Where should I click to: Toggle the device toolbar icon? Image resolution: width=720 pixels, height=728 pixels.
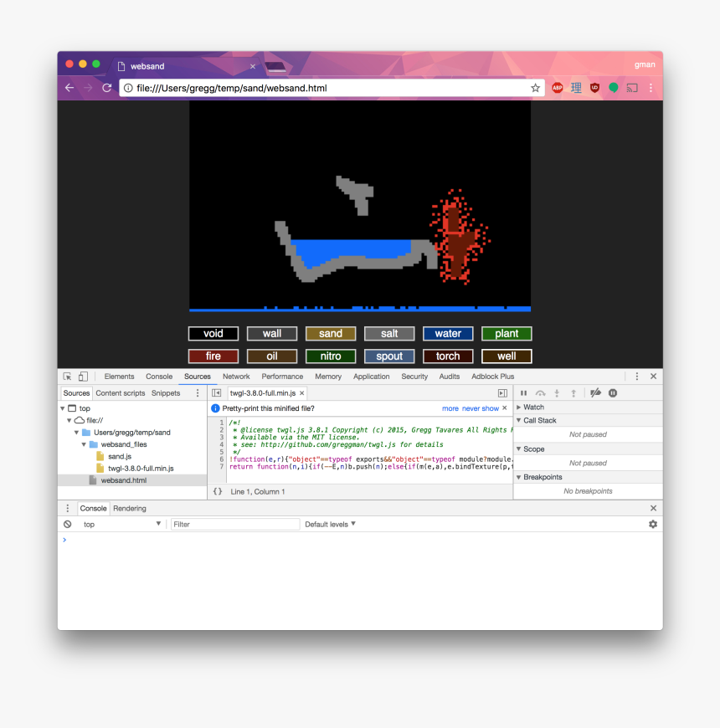coord(83,377)
